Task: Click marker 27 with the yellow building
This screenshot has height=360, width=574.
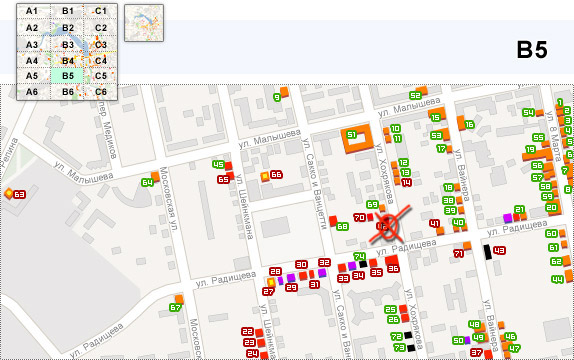Action: (x=268, y=292)
